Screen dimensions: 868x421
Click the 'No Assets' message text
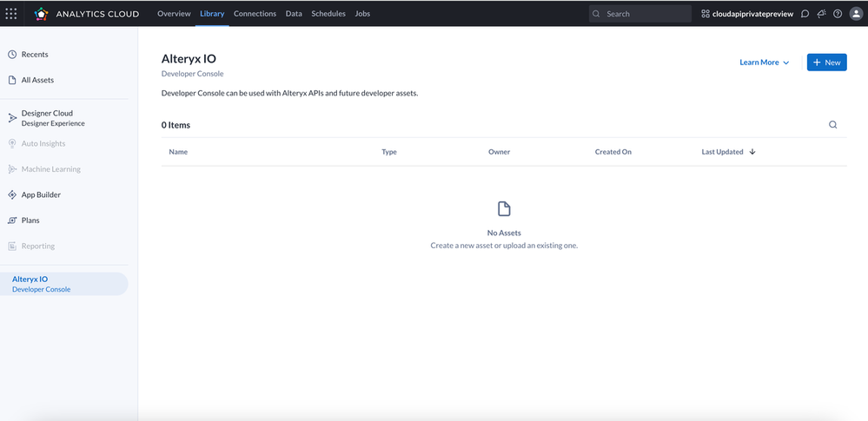(x=504, y=233)
